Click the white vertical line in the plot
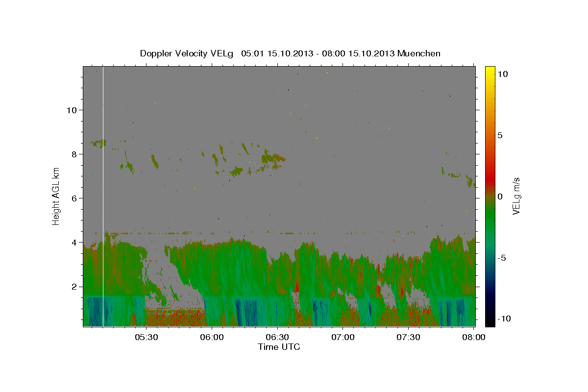The height and width of the screenshot is (392, 588). [x=103, y=196]
